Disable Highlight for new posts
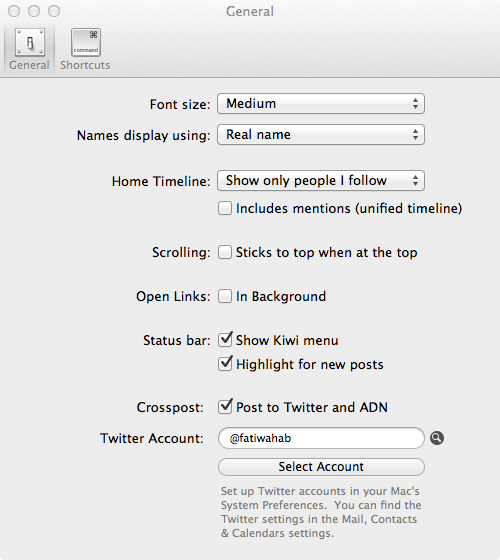The height and width of the screenshot is (560, 500). [x=225, y=364]
